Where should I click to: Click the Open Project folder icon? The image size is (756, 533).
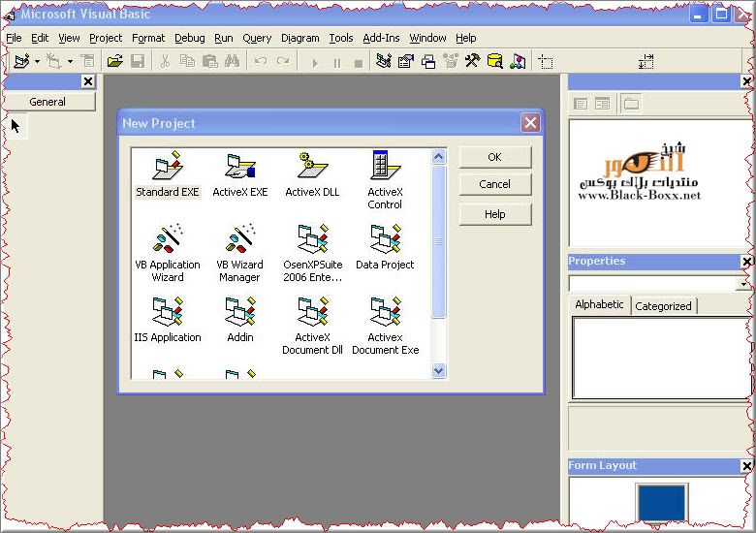point(115,61)
